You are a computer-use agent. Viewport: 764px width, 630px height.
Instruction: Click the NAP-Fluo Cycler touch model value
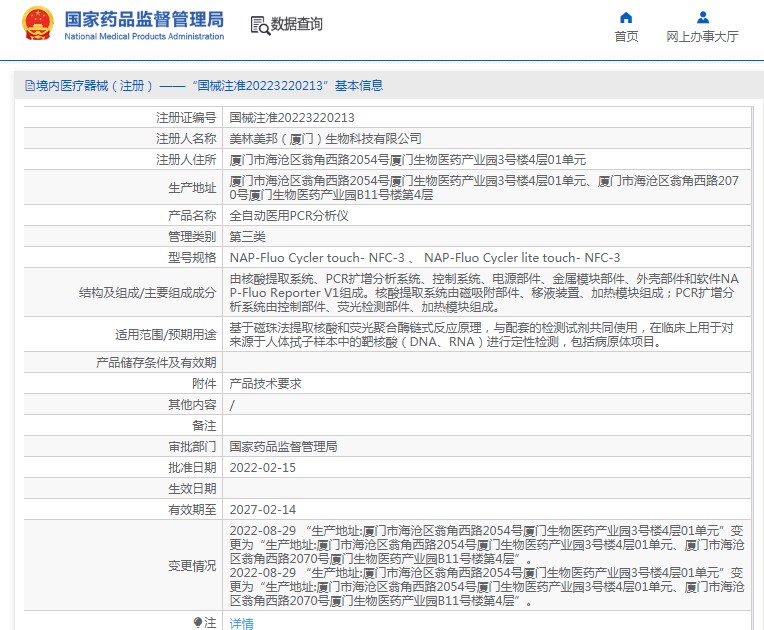point(425,257)
